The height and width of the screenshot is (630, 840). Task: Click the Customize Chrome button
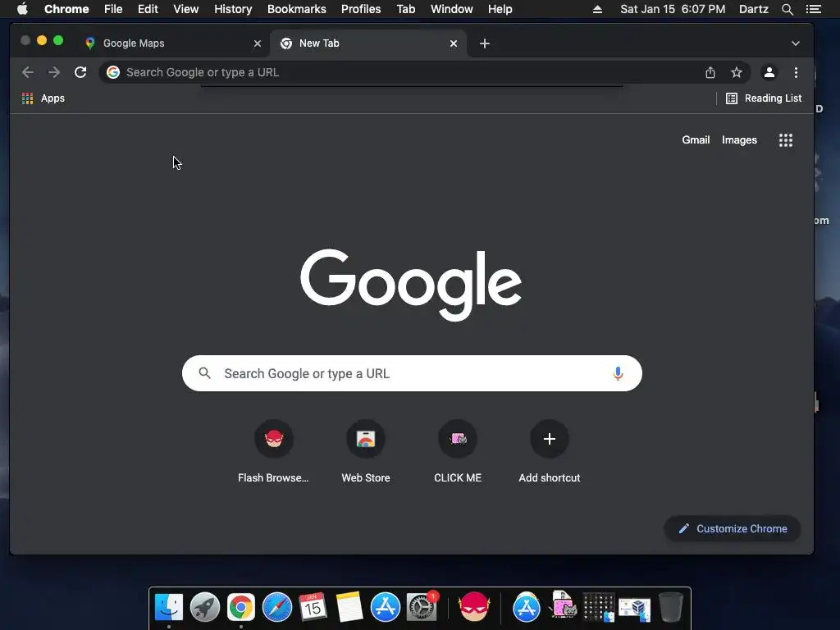(x=733, y=529)
